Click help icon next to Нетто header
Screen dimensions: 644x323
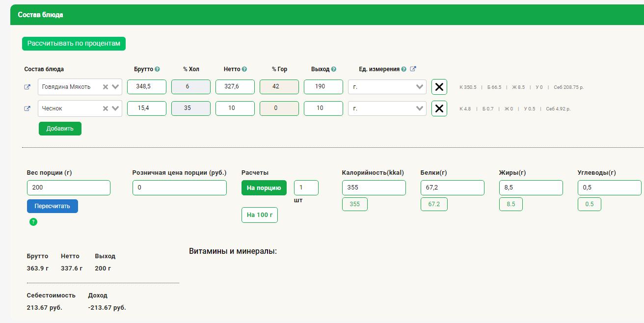click(x=244, y=69)
